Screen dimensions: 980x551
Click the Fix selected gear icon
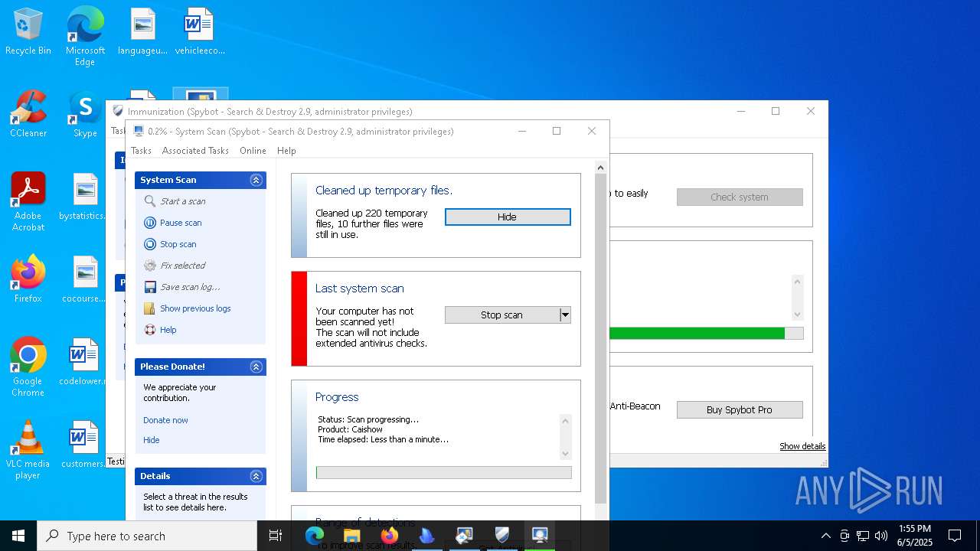(x=150, y=266)
